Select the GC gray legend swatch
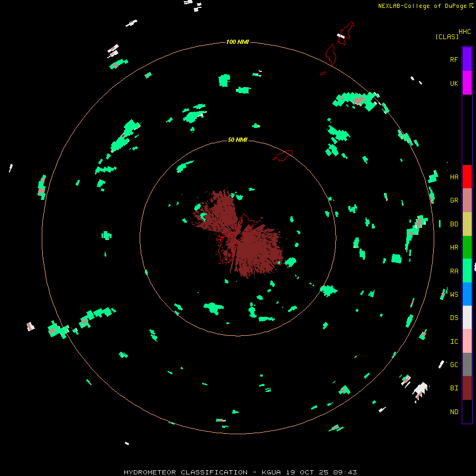The height and width of the screenshot is (476, 476). click(467, 364)
